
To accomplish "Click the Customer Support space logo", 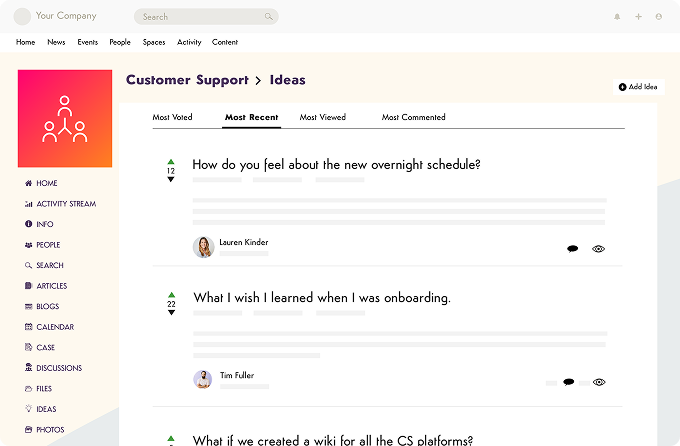I will tap(65, 119).
